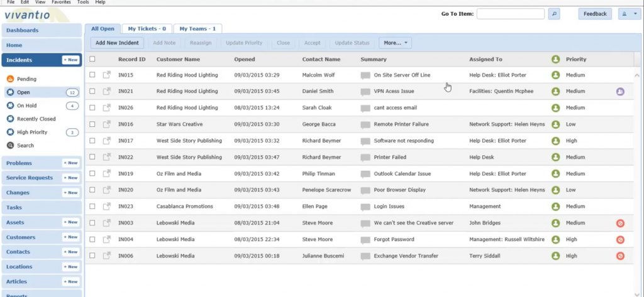Click red blocked icon on IN006 row
Screen dimensions: 644x297
(x=620, y=256)
